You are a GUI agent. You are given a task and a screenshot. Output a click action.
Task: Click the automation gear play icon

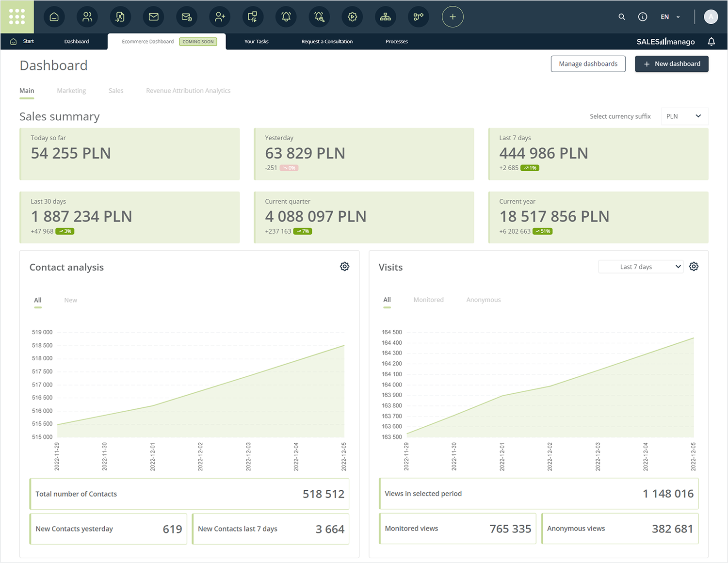pos(352,17)
